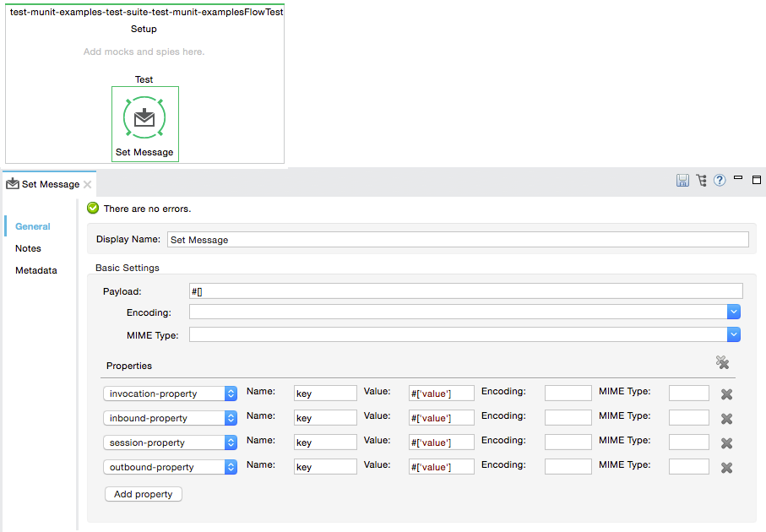Click the Payload input field
766x532 pixels.
coord(465,291)
